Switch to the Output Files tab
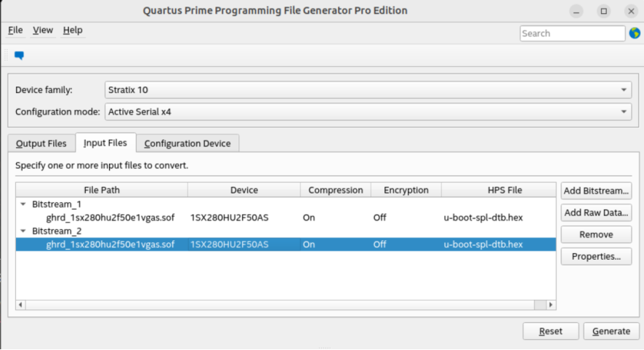 pyautogui.click(x=41, y=143)
